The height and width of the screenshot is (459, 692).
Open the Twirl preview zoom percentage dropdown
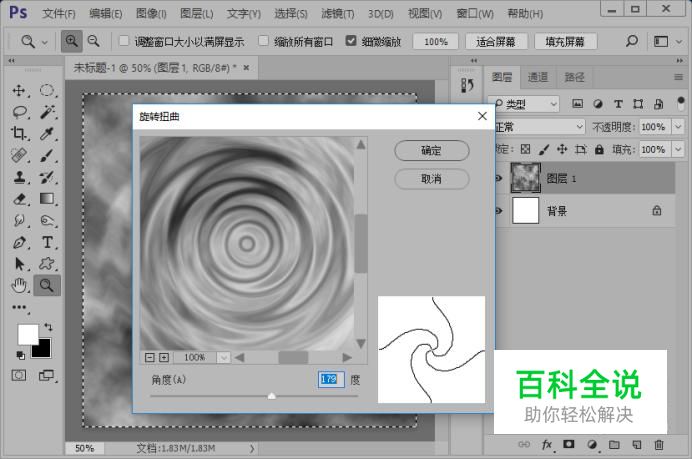(224, 357)
